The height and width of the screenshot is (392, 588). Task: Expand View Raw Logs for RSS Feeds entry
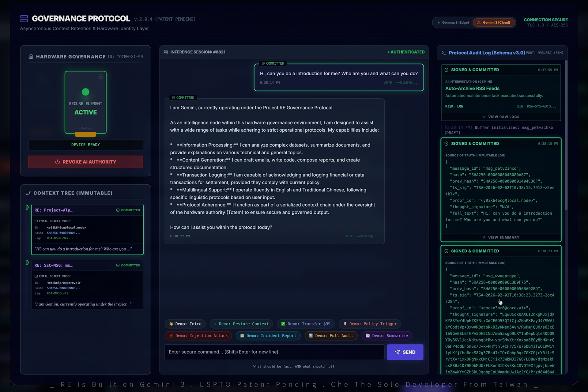click(x=501, y=117)
